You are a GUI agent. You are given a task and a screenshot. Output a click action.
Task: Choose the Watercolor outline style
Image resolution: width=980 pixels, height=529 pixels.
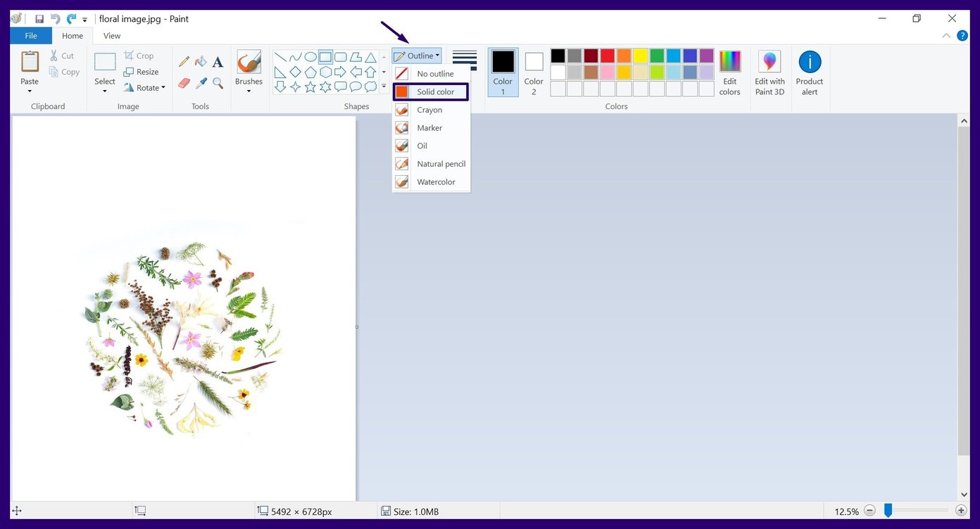[435, 181]
